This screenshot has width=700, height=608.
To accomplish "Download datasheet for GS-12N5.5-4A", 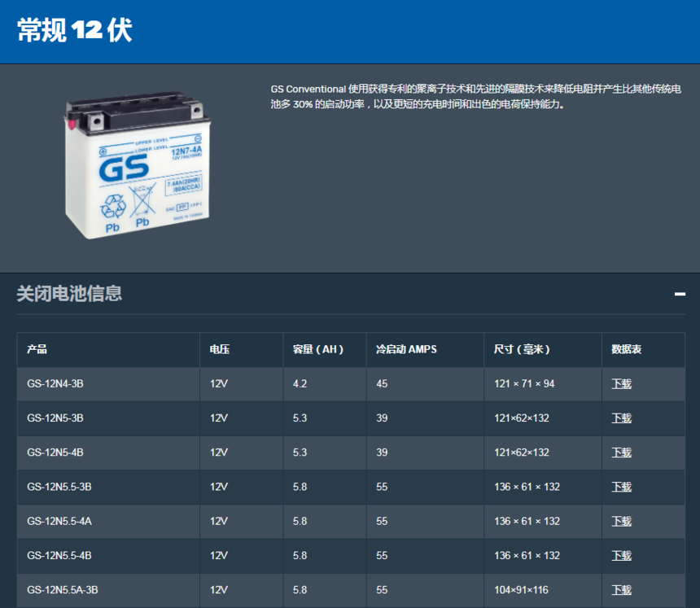I will tap(621, 521).
